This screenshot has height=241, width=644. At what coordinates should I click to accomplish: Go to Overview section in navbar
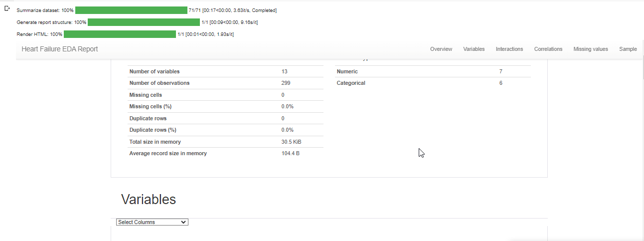441,49
